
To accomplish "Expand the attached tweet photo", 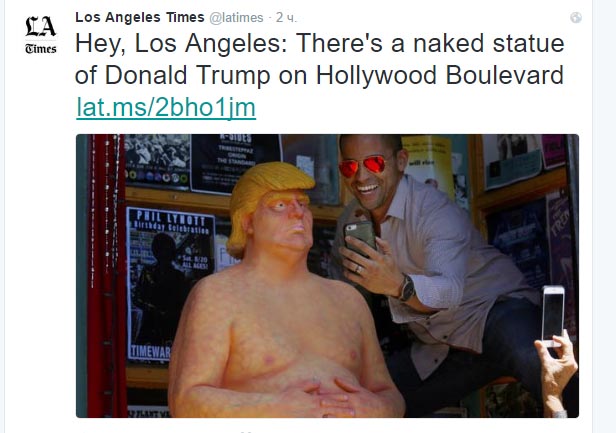I will pyautogui.click(x=327, y=276).
